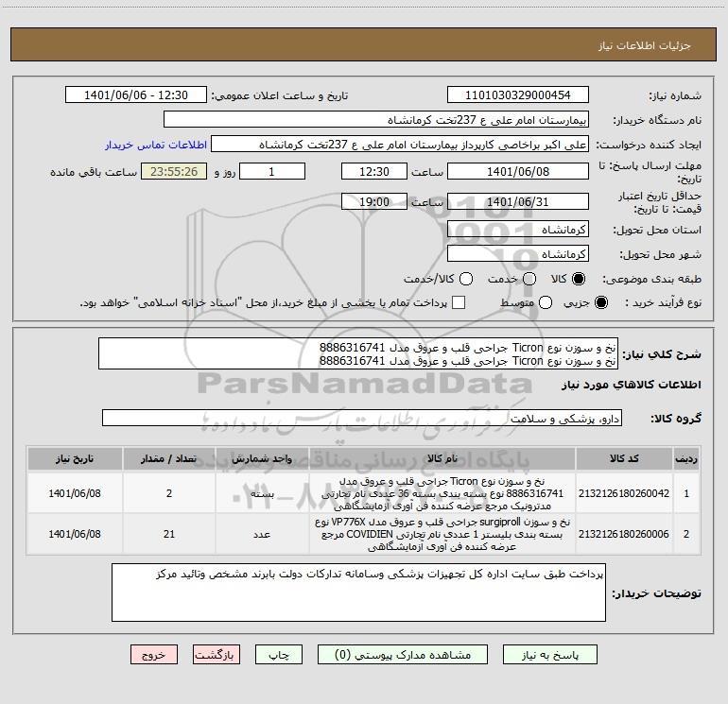Click the remaining days field showing 1
This screenshot has width=728, height=704.
(272, 171)
